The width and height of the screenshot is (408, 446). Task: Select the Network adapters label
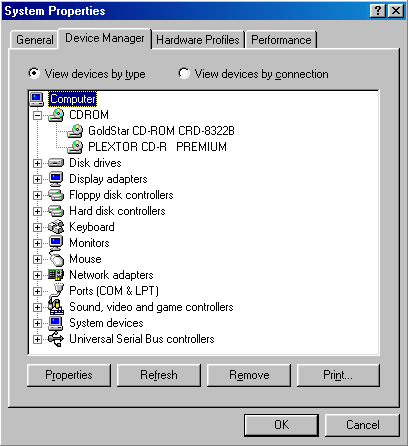[111, 275]
